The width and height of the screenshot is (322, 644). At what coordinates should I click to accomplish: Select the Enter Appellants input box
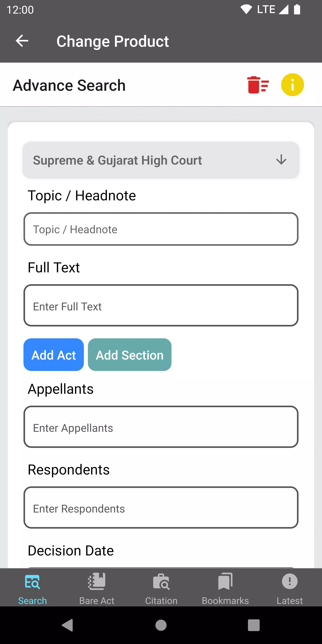click(161, 427)
